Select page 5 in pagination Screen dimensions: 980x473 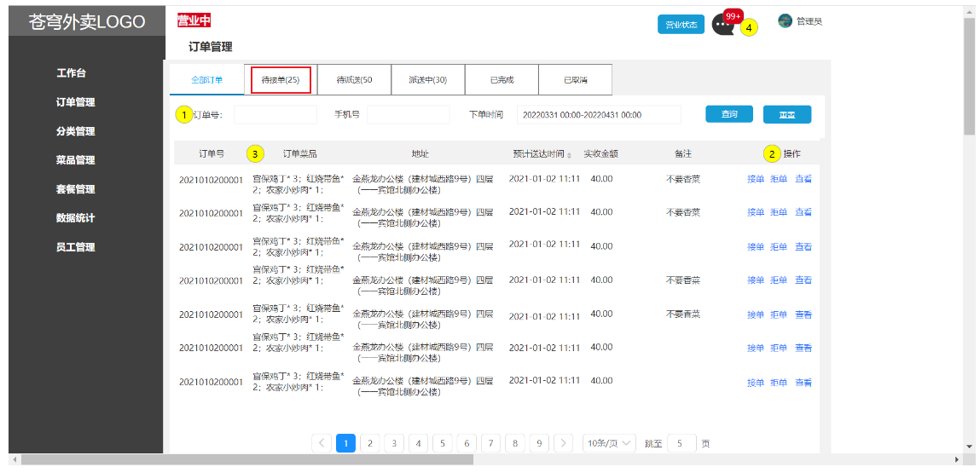click(x=442, y=444)
